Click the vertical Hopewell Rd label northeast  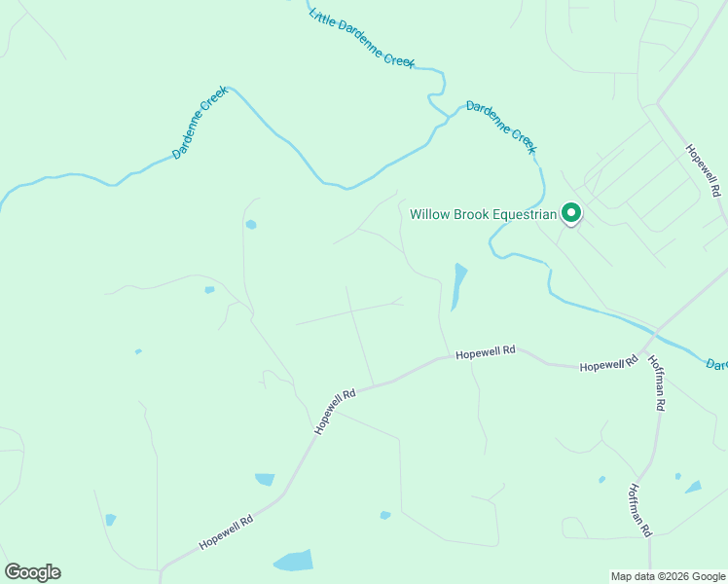coord(704,170)
